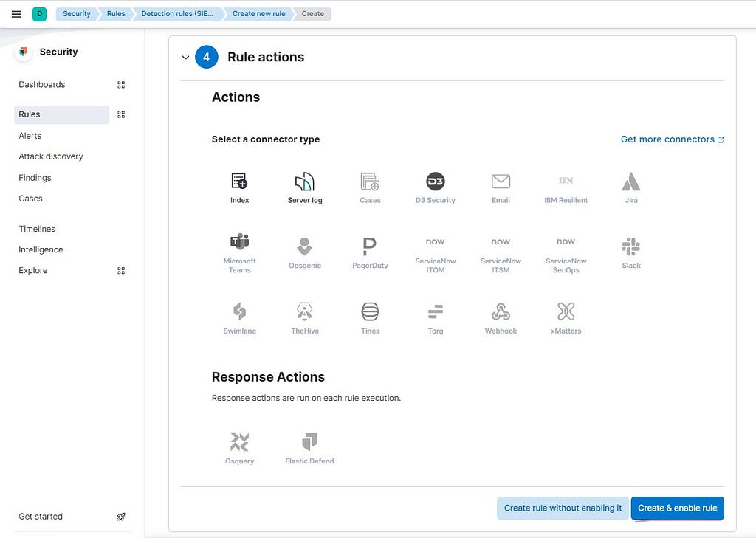
Task: Open Get more connectors link
Action: (x=672, y=139)
